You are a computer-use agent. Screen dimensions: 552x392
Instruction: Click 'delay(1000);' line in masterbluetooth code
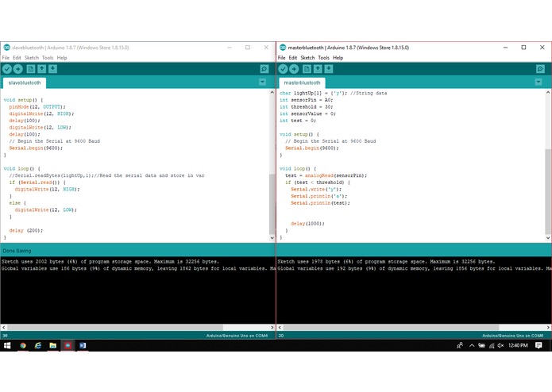pyautogui.click(x=307, y=224)
